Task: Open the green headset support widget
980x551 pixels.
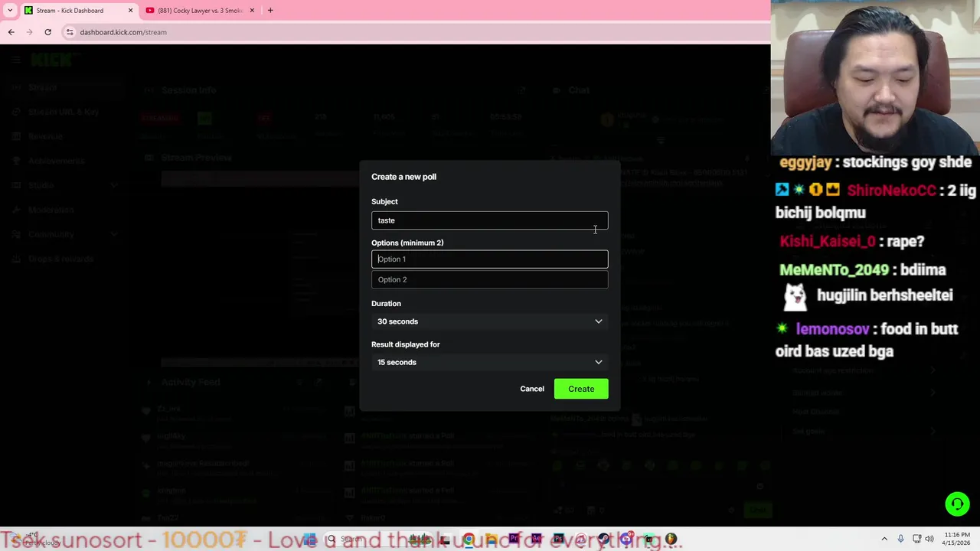Action: pyautogui.click(x=957, y=504)
